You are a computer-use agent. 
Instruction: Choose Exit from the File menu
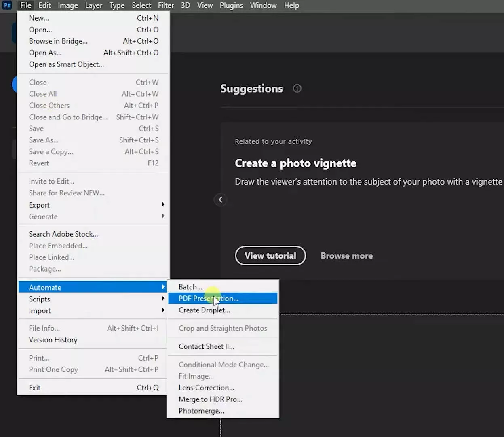coord(93,388)
